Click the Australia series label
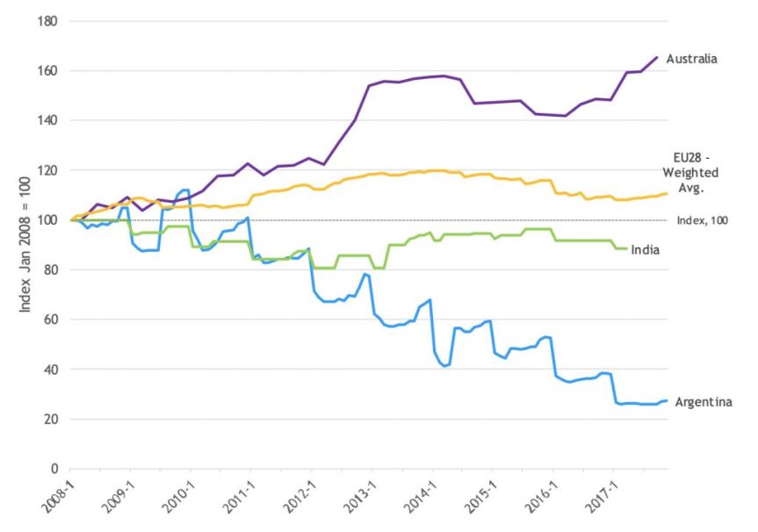The image size is (758, 532). coord(691,59)
